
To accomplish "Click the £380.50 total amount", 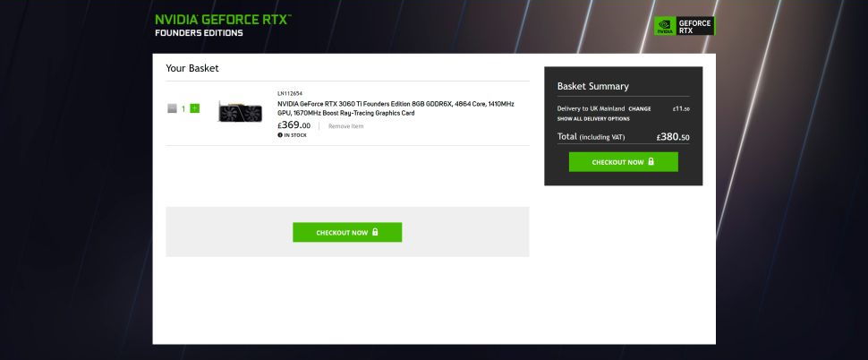I will click(x=672, y=137).
